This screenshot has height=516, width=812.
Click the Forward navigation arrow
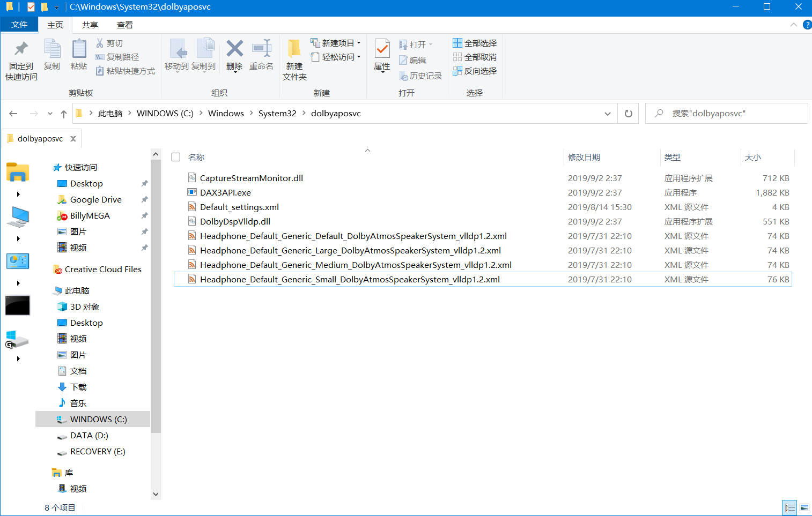pos(34,114)
